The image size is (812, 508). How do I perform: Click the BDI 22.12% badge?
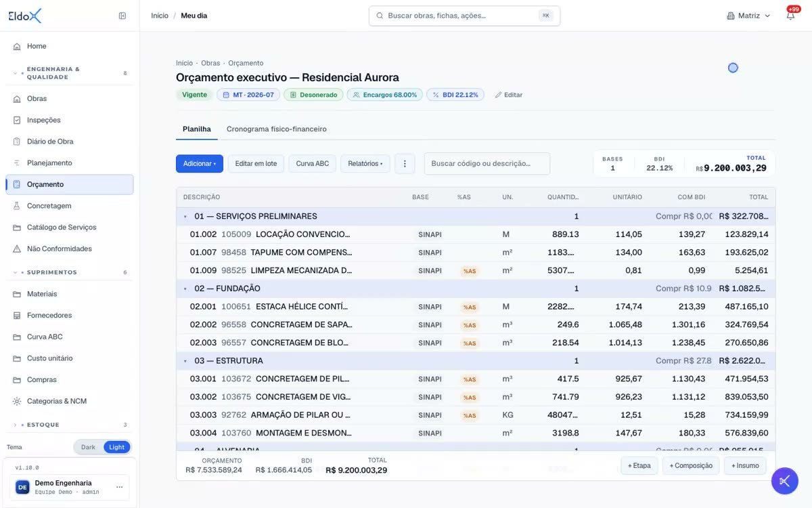[455, 95]
